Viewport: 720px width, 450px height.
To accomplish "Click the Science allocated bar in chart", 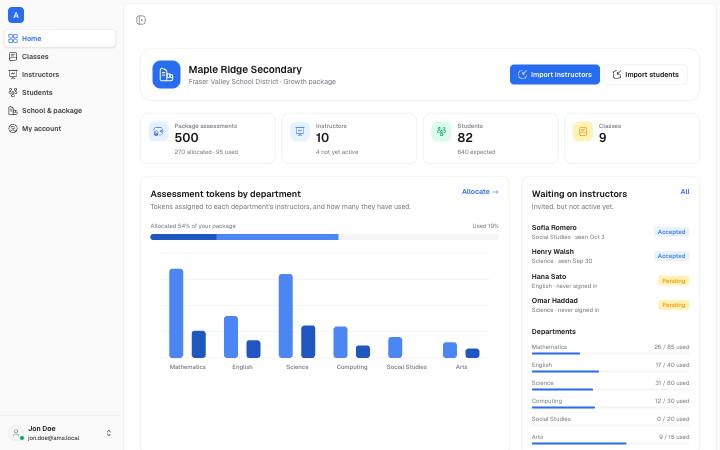I will tap(286, 316).
